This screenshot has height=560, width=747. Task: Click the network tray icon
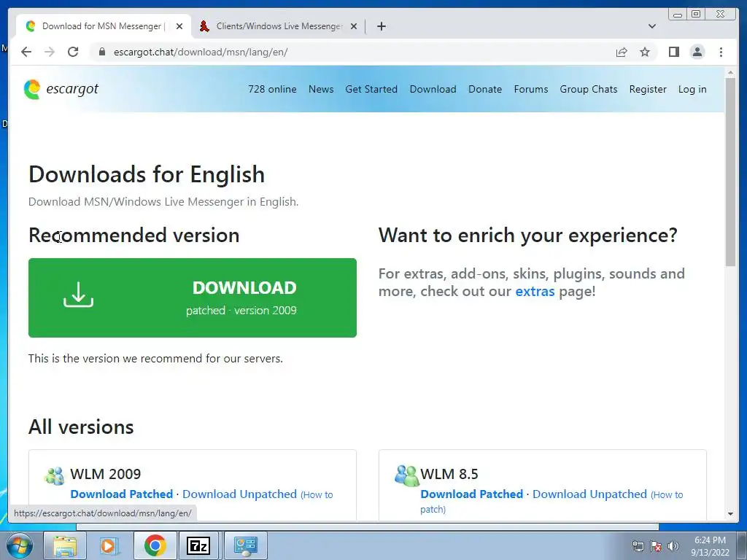[638, 546]
